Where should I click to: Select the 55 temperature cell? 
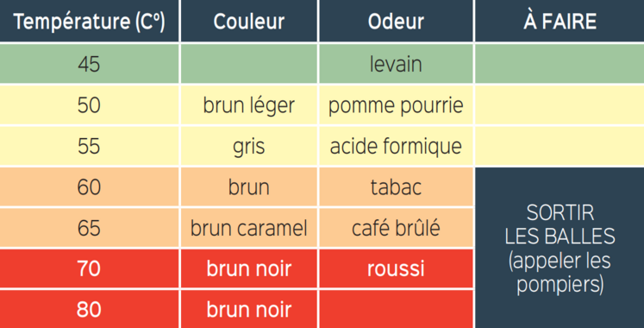point(89,146)
